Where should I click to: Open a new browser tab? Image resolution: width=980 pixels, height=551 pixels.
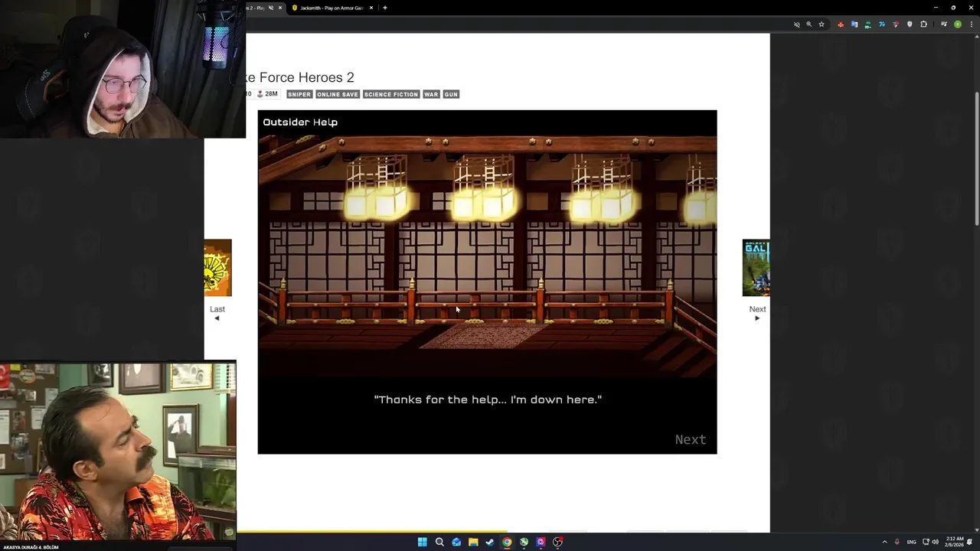coord(385,8)
